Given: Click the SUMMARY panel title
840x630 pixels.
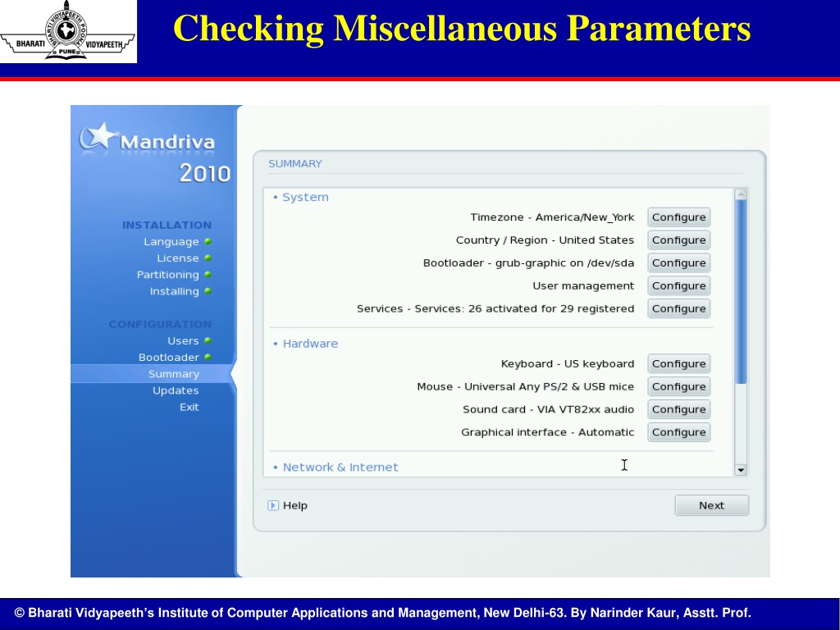Looking at the screenshot, I should click(294, 163).
